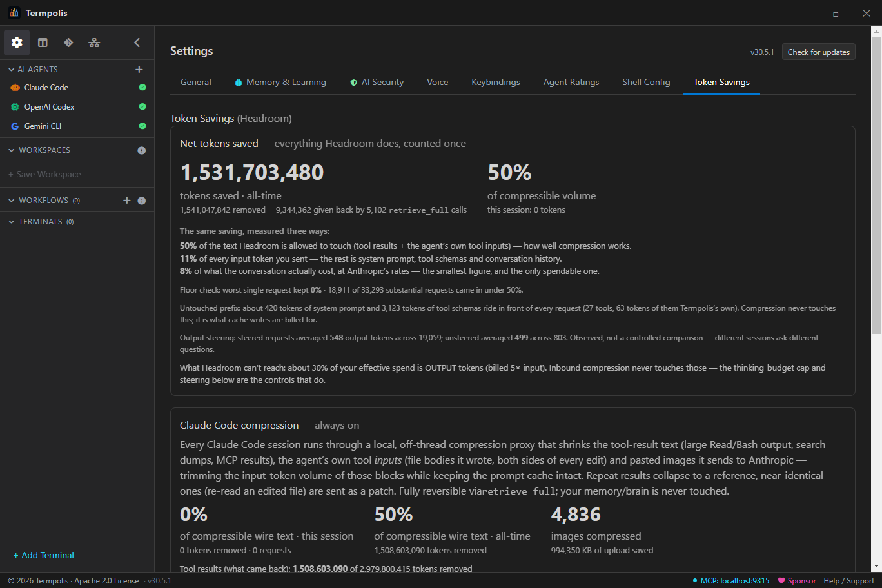
Task: Click the Gemini CLI Google icon
Action: (x=15, y=126)
